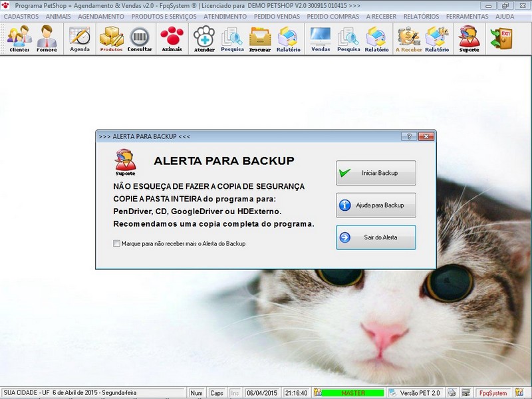This screenshot has height=399, width=532.
Task: Click the red paw application icon in title bar
Action: pyautogui.click(x=5, y=5)
